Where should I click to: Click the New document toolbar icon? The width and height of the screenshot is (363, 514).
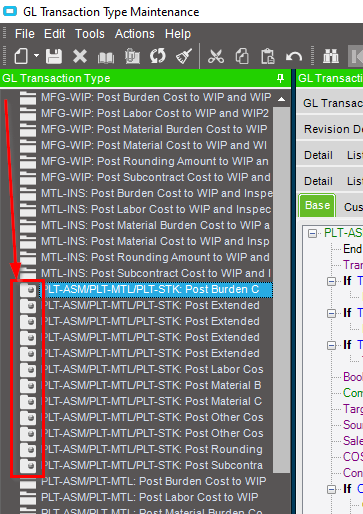pyautogui.click(x=21, y=56)
